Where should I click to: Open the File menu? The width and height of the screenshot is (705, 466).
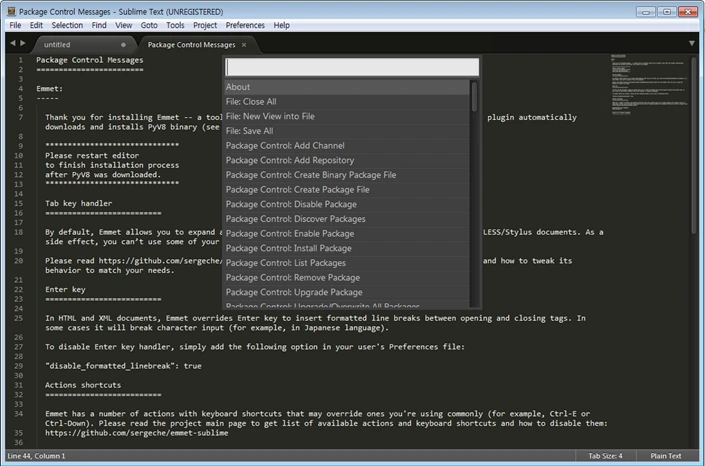[x=15, y=25]
